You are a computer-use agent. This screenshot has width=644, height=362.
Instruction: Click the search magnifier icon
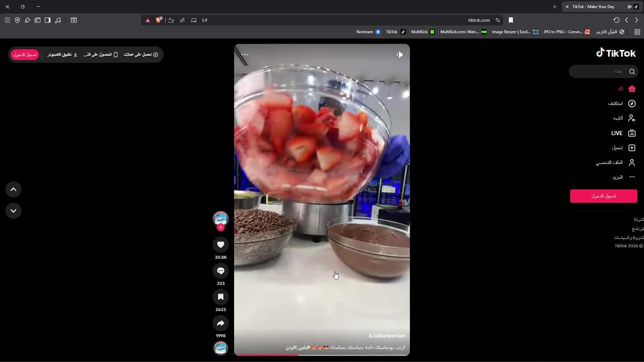pos(632,71)
